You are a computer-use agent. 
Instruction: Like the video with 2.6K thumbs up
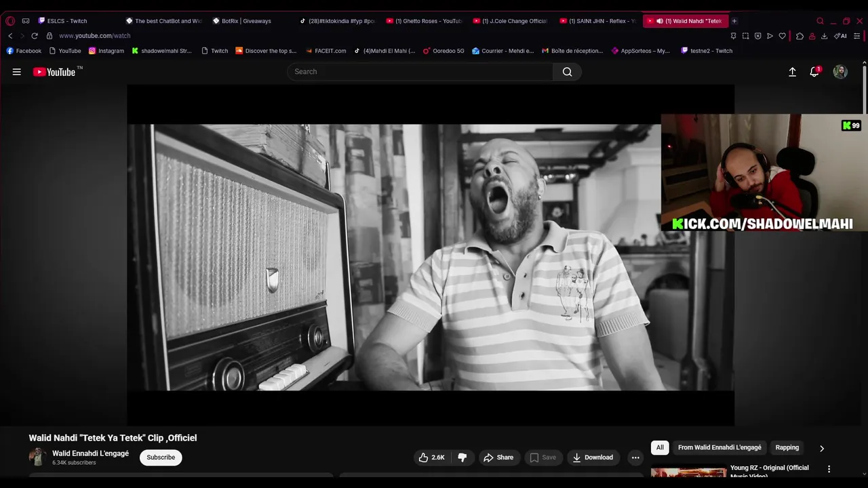tap(431, 457)
